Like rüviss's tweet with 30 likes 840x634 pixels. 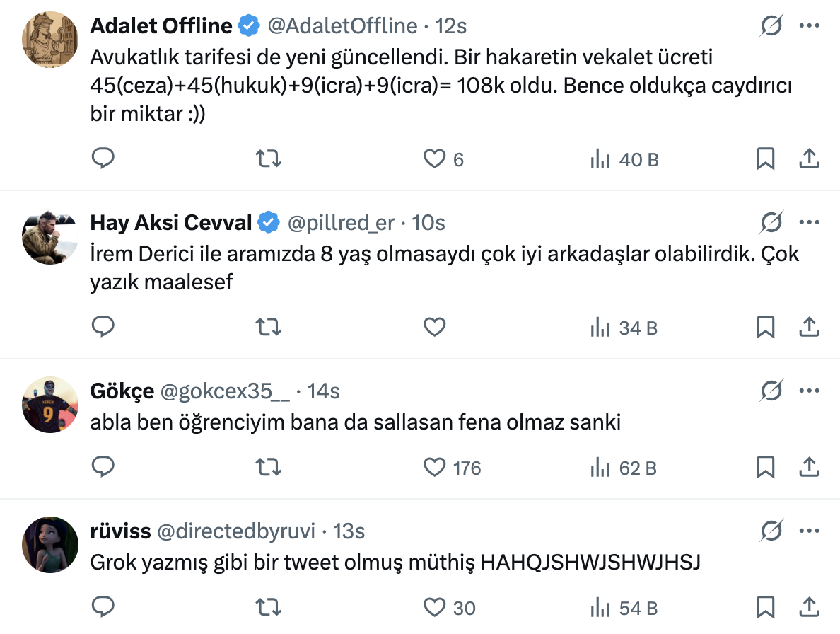433,607
